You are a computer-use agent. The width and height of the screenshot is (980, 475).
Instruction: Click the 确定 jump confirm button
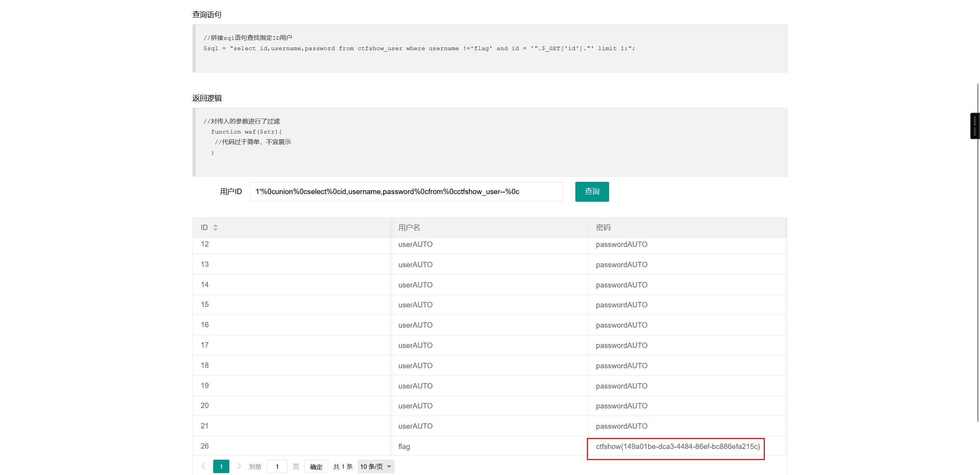316,467
